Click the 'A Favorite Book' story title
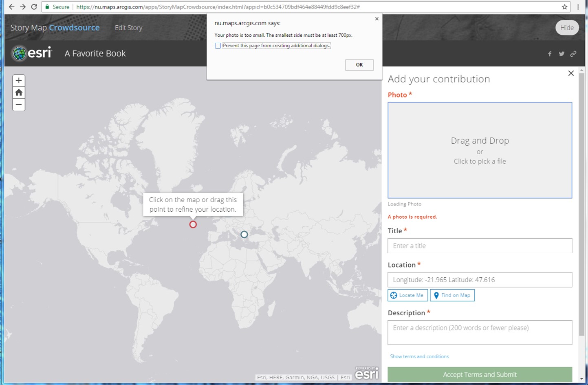This screenshot has height=385, width=588. click(95, 53)
